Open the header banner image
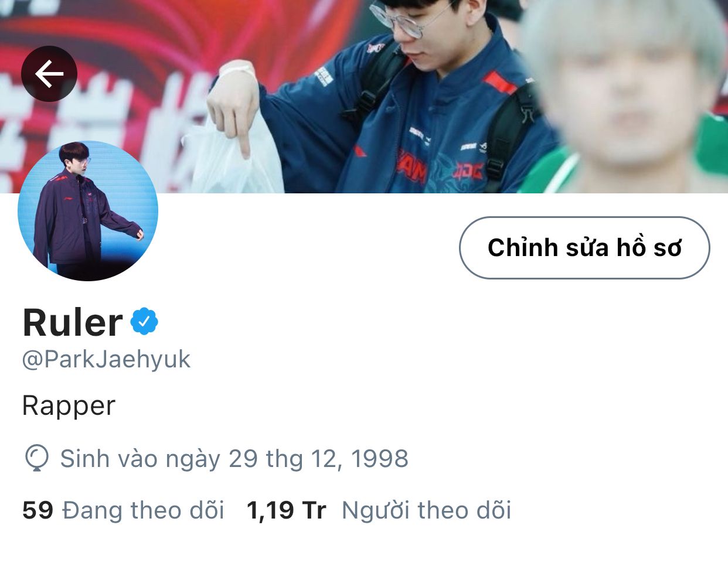 pos(364,97)
